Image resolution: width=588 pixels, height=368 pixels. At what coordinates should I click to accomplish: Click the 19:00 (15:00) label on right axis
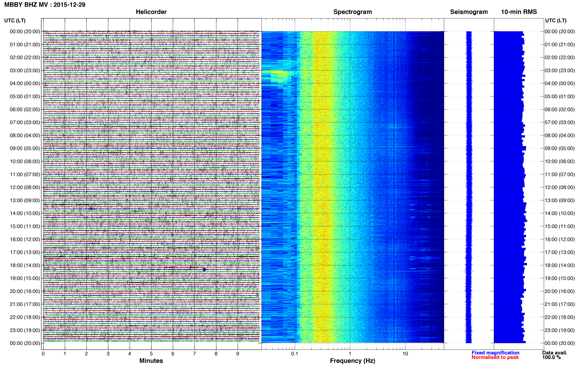click(x=560, y=278)
